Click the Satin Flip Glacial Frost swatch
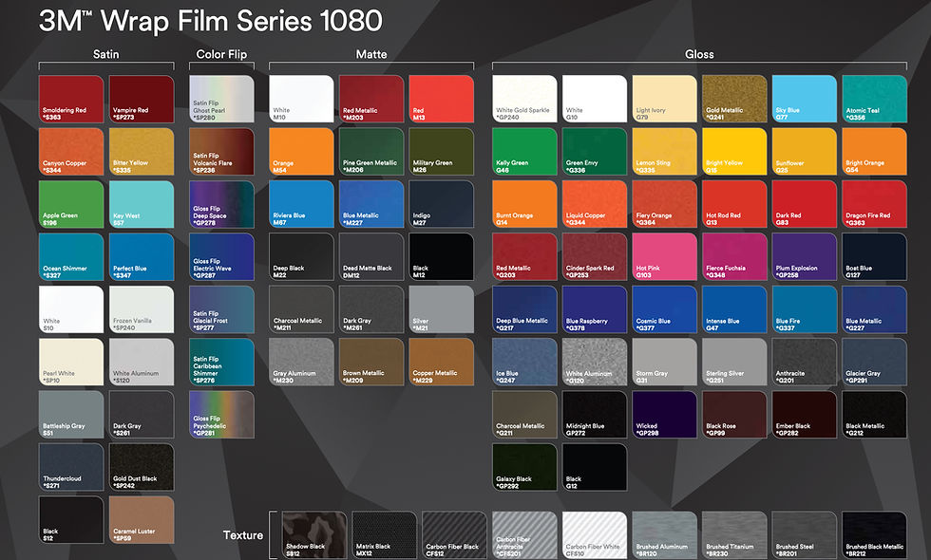Image resolution: width=931 pixels, height=560 pixels. pos(221,309)
